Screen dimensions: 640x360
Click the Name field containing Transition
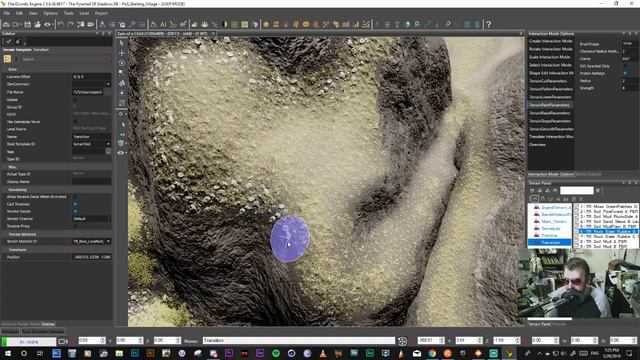tap(91, 137)
